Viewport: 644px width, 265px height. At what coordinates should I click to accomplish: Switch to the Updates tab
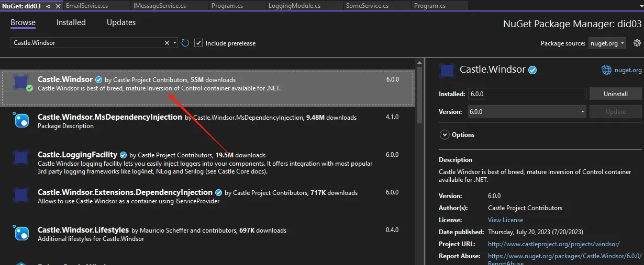pos(121,22)
